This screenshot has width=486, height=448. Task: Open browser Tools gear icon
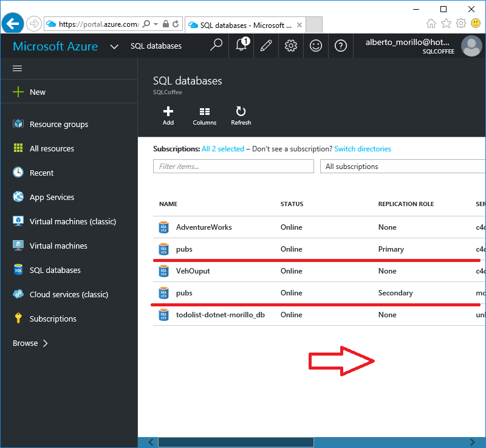[461, 23]
